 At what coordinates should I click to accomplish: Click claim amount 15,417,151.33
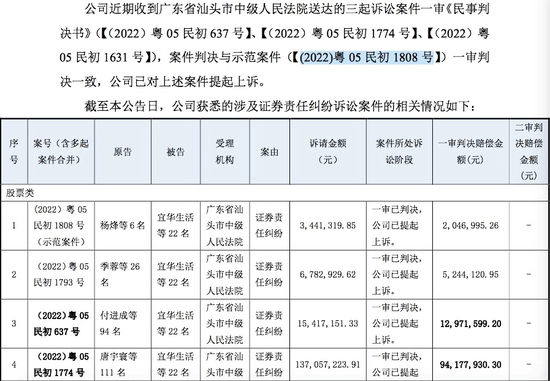(328, 323)
